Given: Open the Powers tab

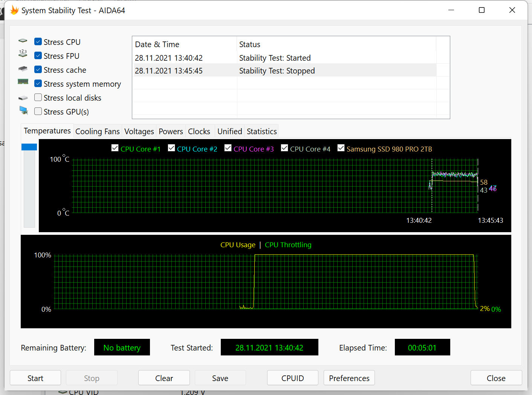Looking at the screenshot, I should tap(171, 132).
